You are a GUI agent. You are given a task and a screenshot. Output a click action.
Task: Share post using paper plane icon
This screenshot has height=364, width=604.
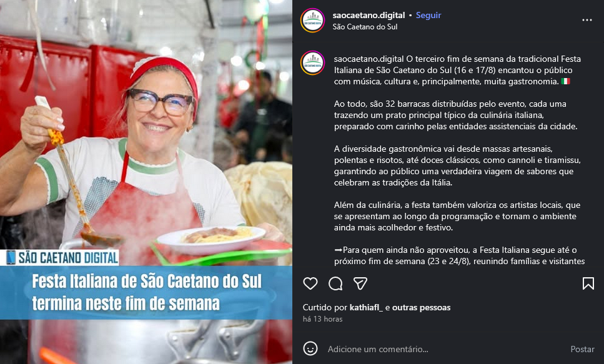point(360,284)
